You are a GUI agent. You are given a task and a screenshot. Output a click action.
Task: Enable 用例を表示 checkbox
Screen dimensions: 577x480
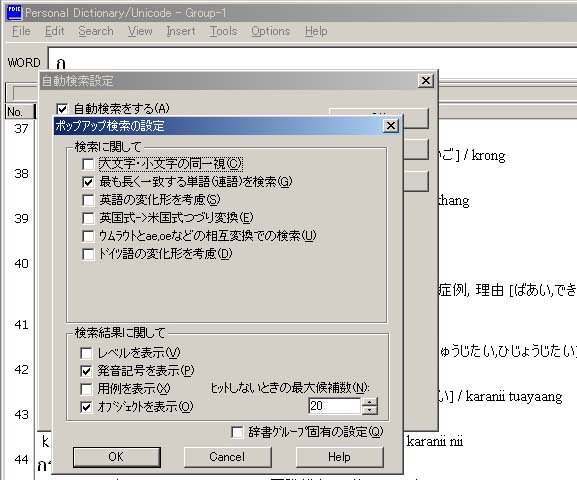(x=86, y=389)
